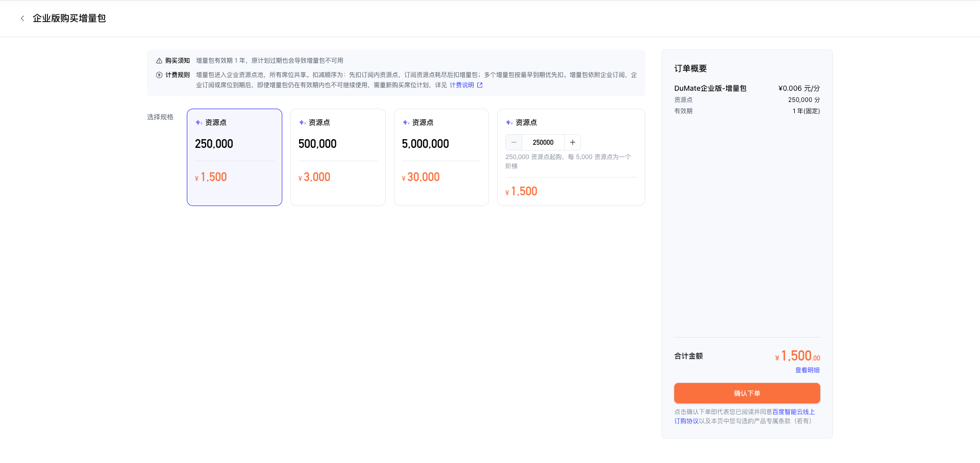Expand 查看明细 to view price details
The width and height of the screenshot is (980, 463).
(x=807, y=370)
